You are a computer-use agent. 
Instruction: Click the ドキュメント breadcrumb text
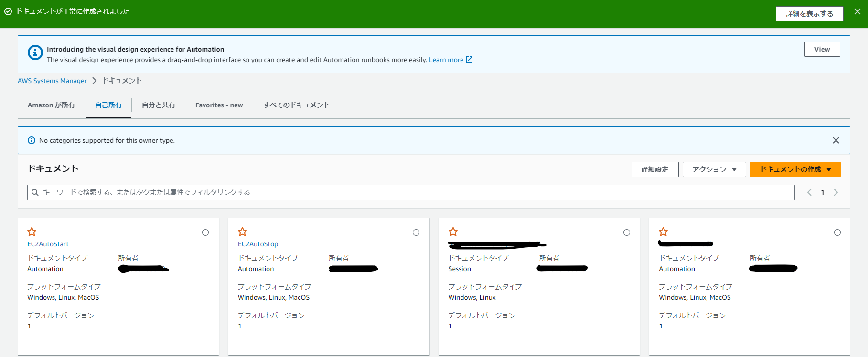point(122,81)
